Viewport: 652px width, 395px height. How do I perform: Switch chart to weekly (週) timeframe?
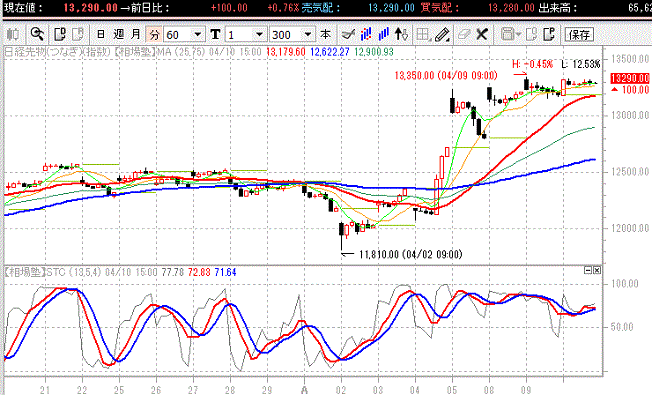click(119, 35)
